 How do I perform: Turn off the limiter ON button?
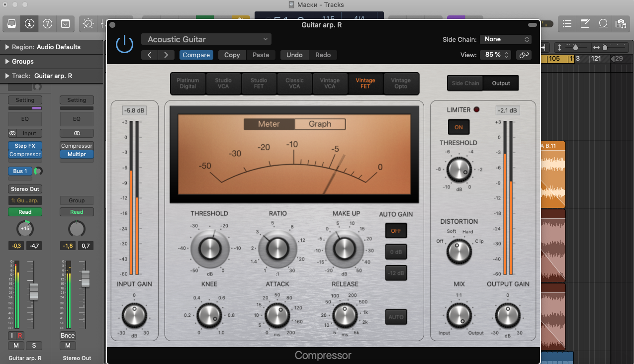click(x=458, y=127)
